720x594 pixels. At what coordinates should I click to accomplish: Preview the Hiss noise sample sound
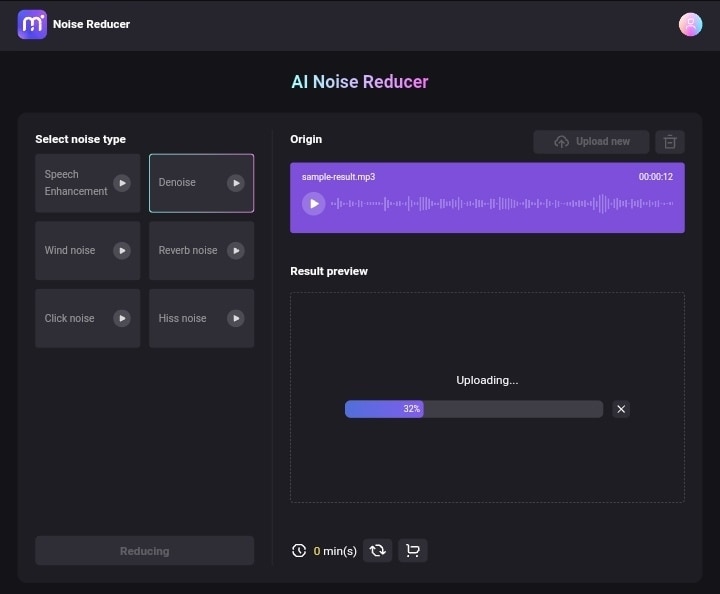[x=236, y=318]
